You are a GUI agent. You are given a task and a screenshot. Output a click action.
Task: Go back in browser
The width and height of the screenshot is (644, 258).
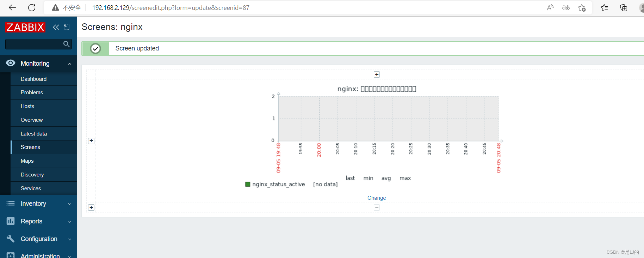12,8
